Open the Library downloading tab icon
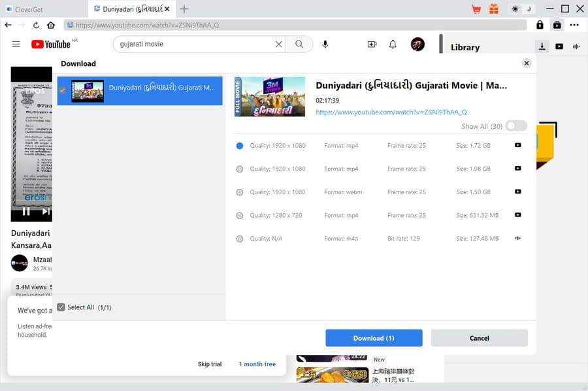 pos(542,46)
